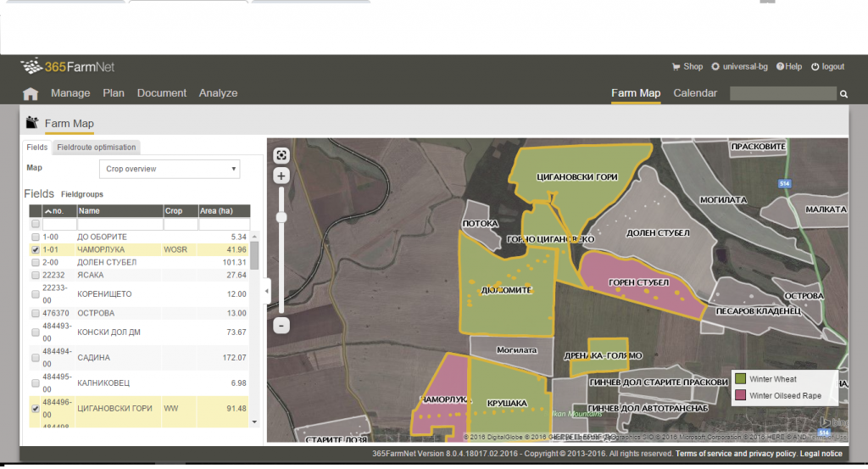Toggle the select-all fields checkbox
868x469 pixels.
coord(35,225)
